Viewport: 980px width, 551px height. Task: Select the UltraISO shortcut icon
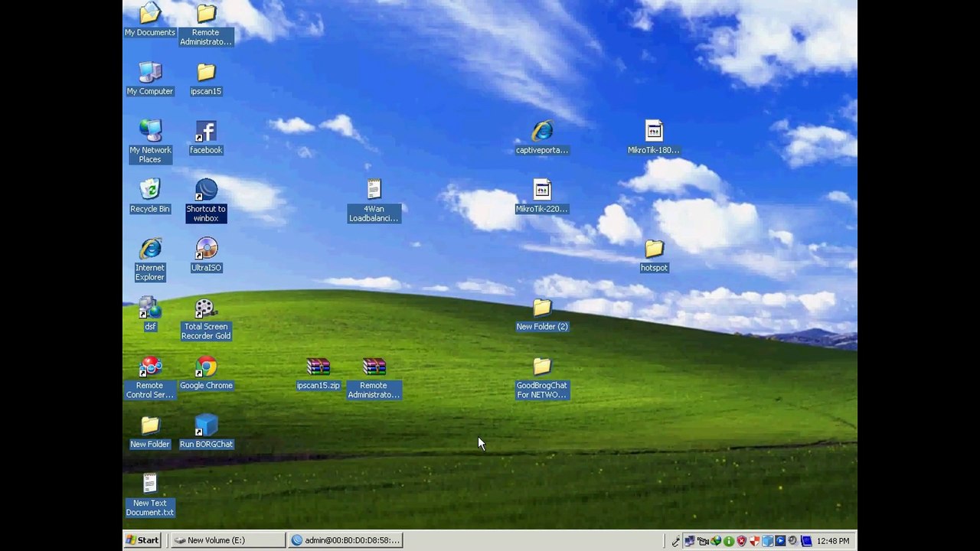(206, 255)
